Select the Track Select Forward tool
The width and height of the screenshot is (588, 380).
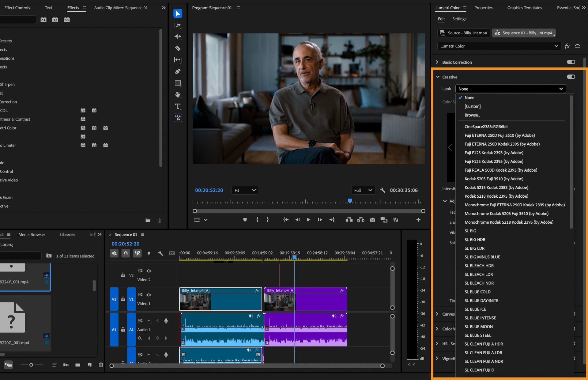(178, 25)
